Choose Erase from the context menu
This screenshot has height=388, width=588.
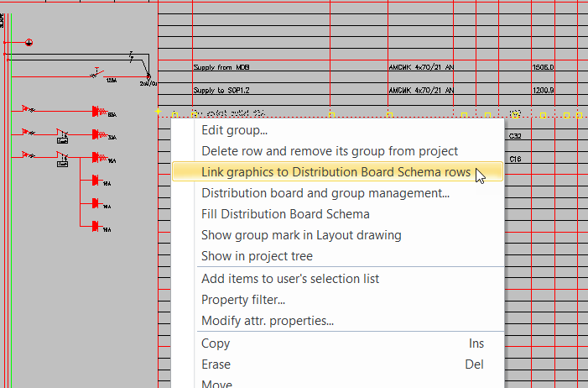click(x=216, y=364)
